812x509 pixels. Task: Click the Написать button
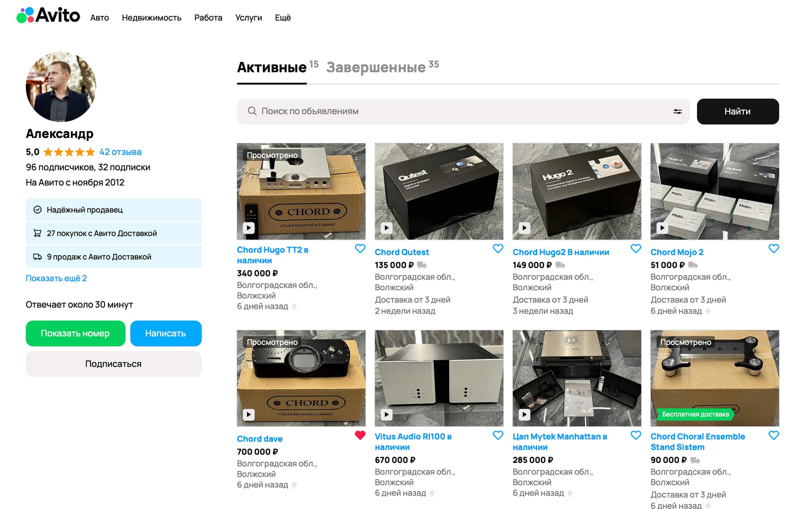[166, 333]
